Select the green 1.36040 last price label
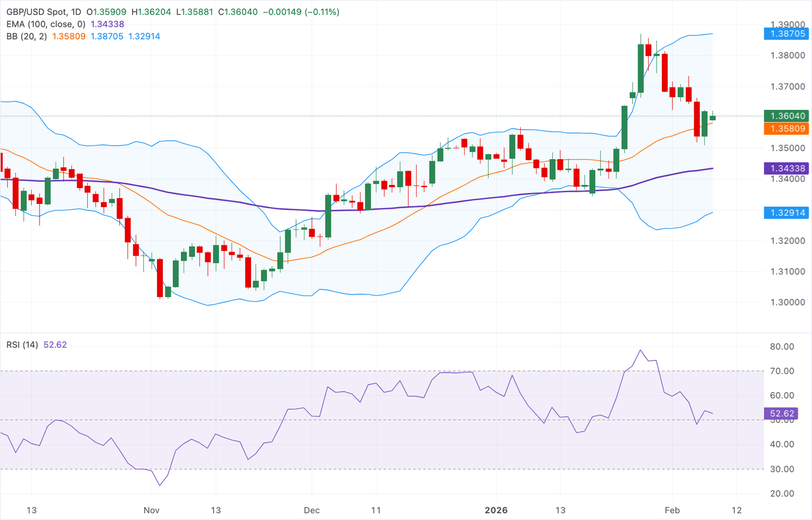The height and width of the screenshot is (520, 812). pos(785,116)
